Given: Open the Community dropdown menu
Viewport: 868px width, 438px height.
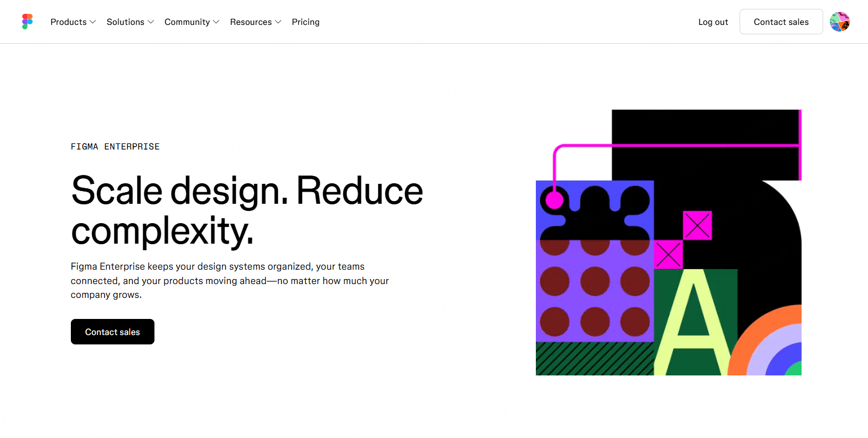Looking at the screenshot, I should pos(192,22).
